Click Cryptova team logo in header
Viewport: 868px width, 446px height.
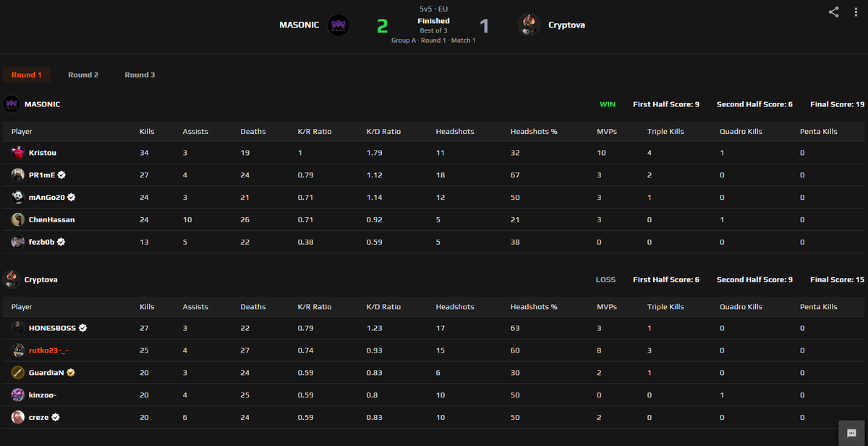[529, 25]
